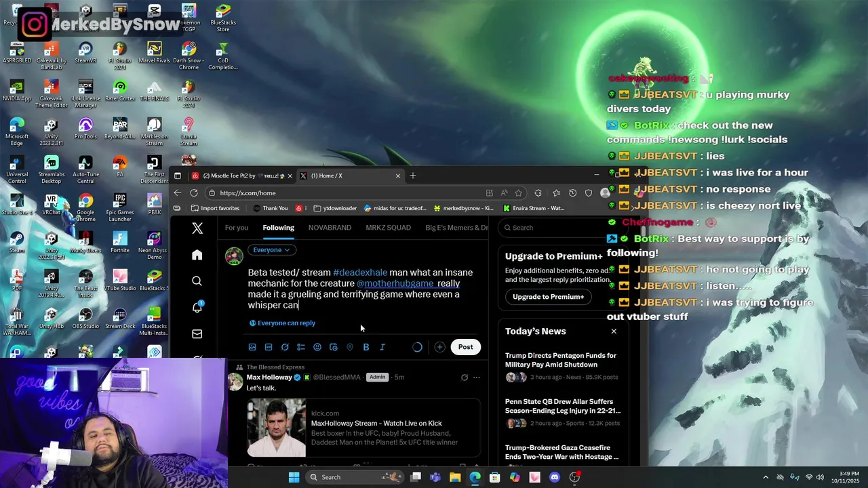The height and width of the screenshot is (488, 868).
Task: Open browser history icon
Action: pos(573,192)
